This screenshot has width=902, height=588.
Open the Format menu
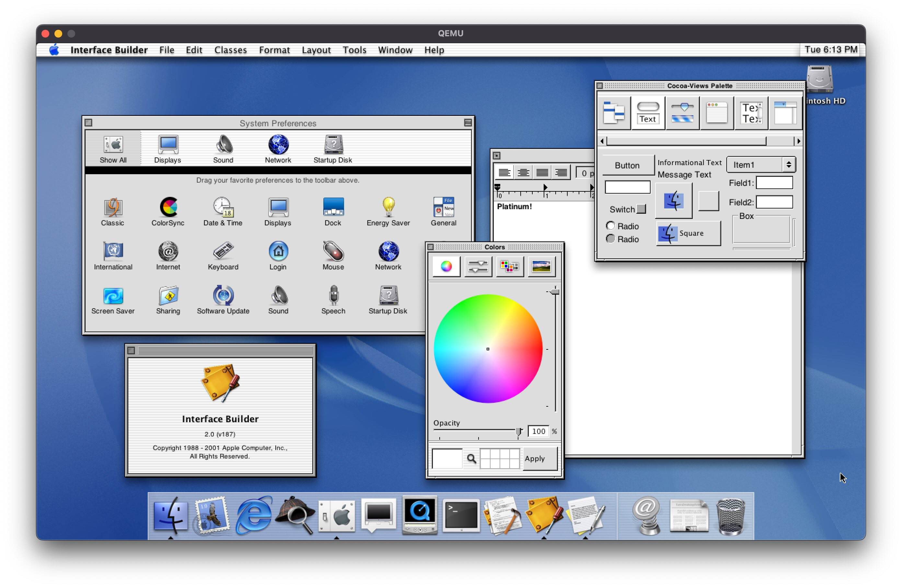pyautogui.click(x=274, y=50)
